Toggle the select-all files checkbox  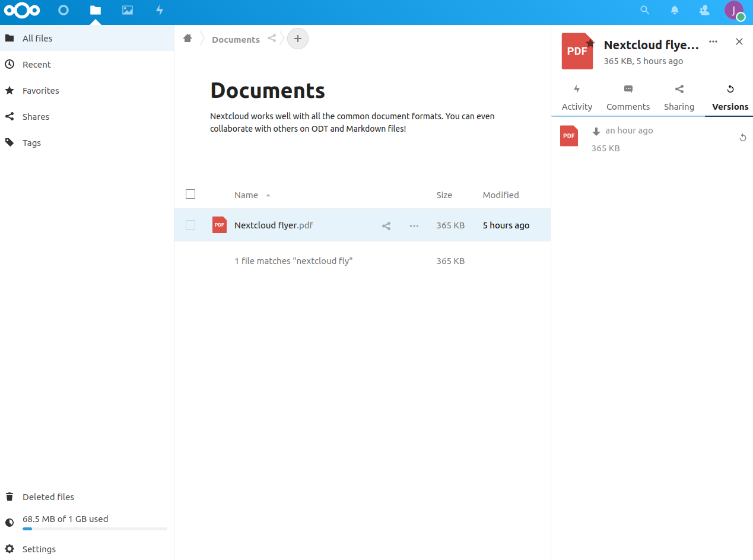tap(190, 194)
